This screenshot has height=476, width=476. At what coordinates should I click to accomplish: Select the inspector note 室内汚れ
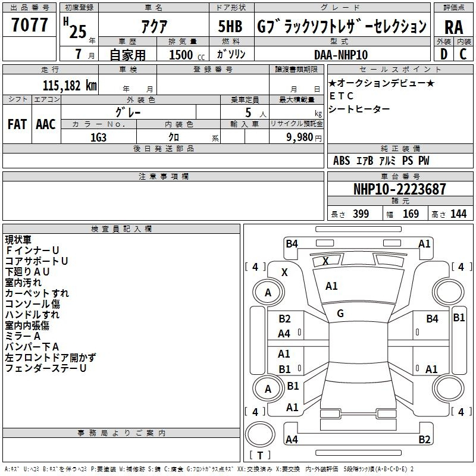point(23,282)
